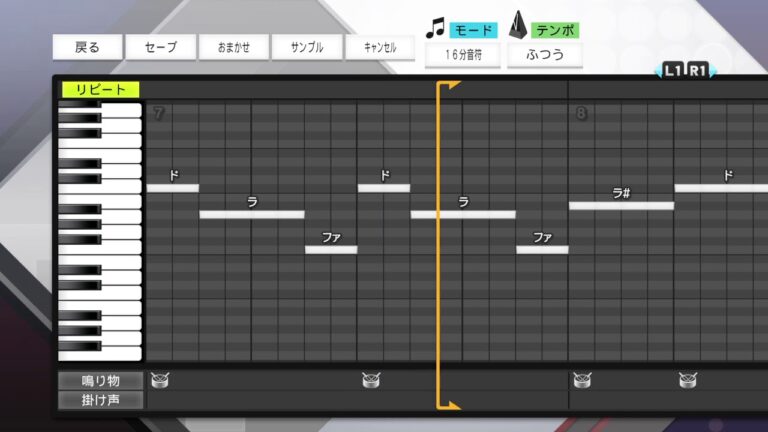Select the drum icon at measure 8 start

[x=582, y=380]
